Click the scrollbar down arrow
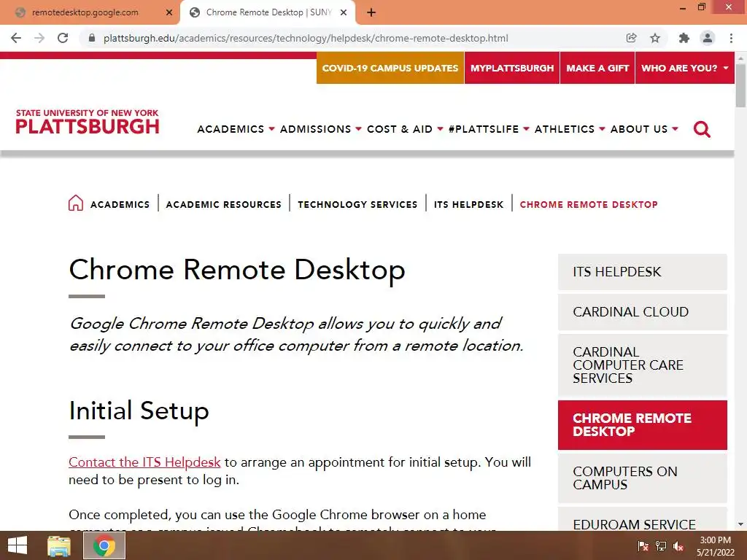 (740, 524)
